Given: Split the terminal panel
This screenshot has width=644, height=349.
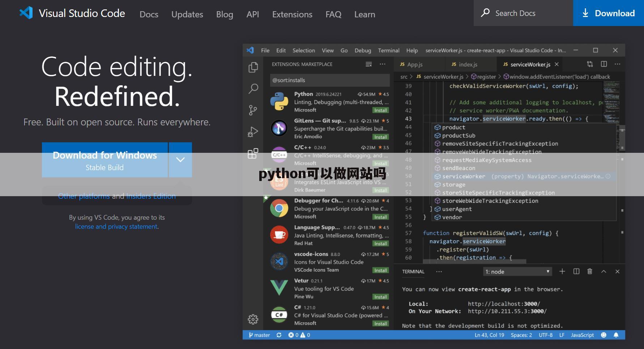Looking at the screenshot, I should click(576, 271).
